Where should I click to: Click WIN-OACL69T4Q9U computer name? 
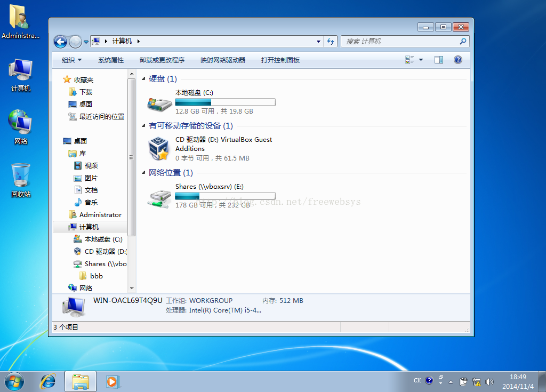(x=128, y=300)
